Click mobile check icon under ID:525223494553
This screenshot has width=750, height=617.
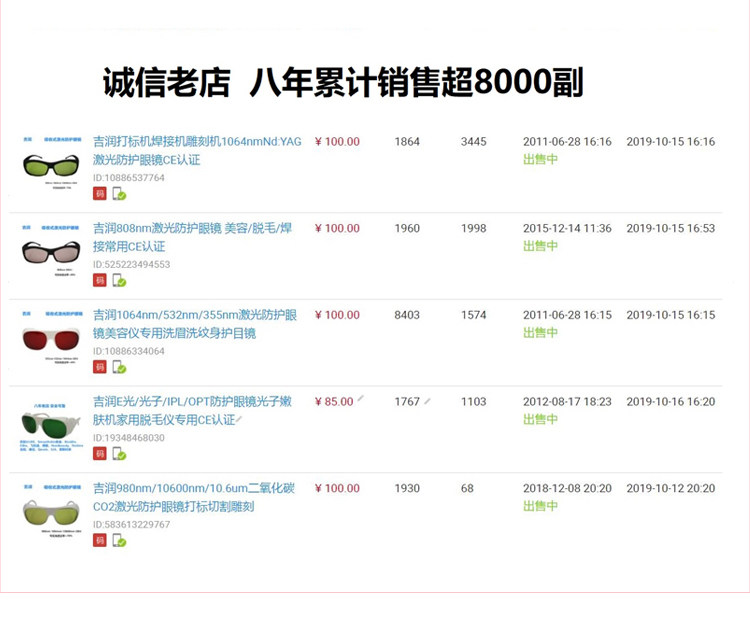(119, 280)
